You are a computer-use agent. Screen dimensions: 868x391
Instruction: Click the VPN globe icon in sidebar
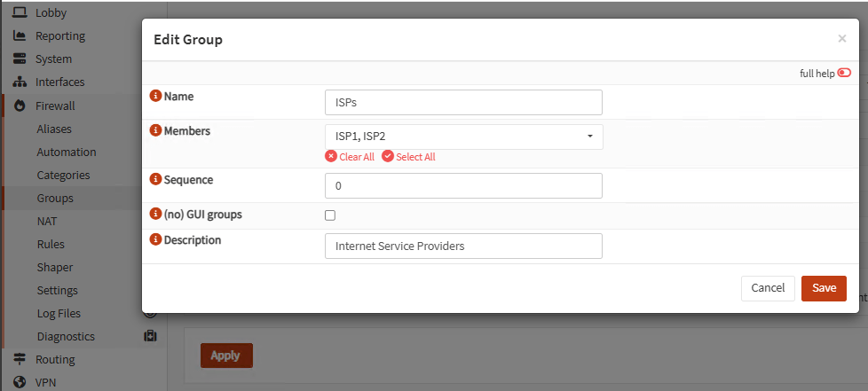(20, 383)
